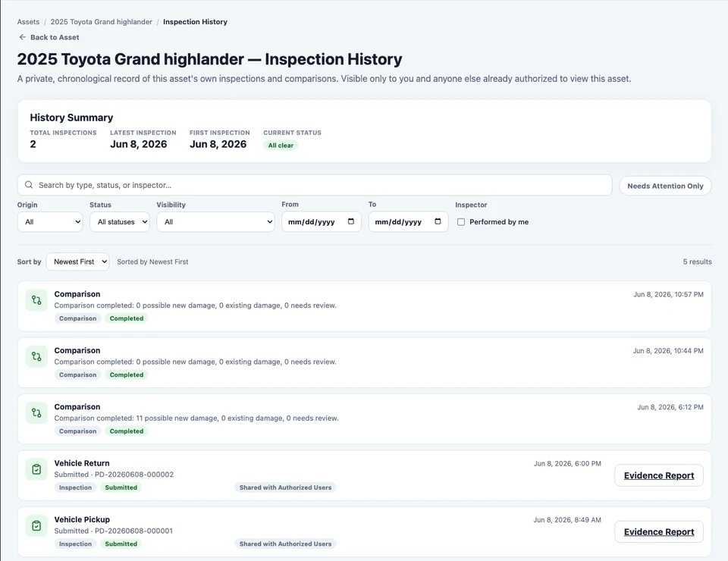
Task: Open the Visibility dropdown
Action: point(215,222)
